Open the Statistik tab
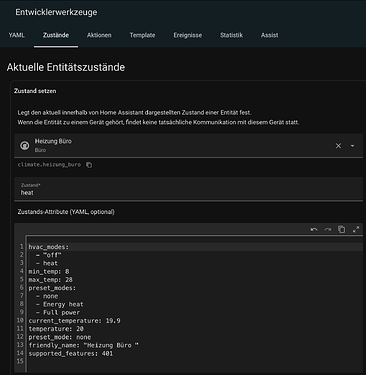 231,35
